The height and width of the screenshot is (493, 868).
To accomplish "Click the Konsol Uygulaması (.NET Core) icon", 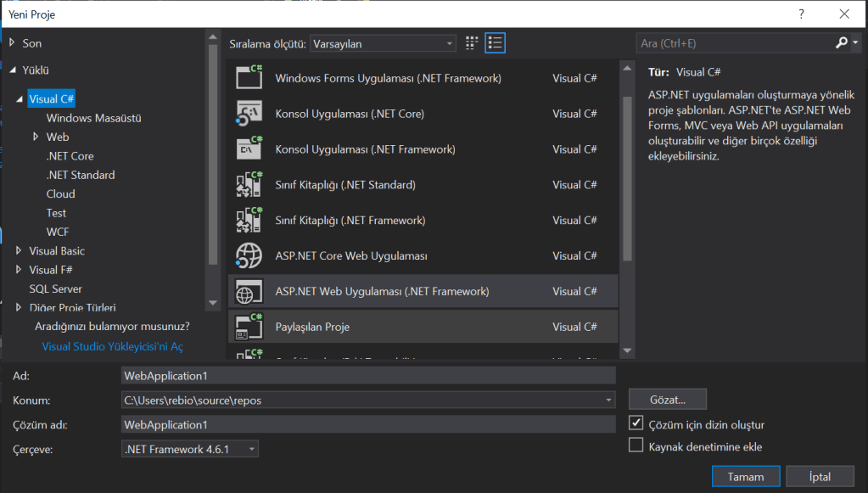I will (249, 113).
